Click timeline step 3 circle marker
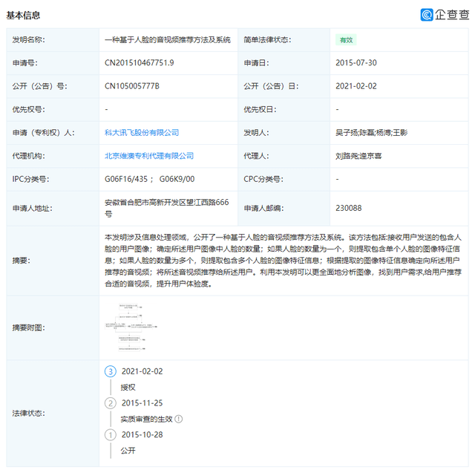The image size is (475, 476). click(x=111, y=371)
